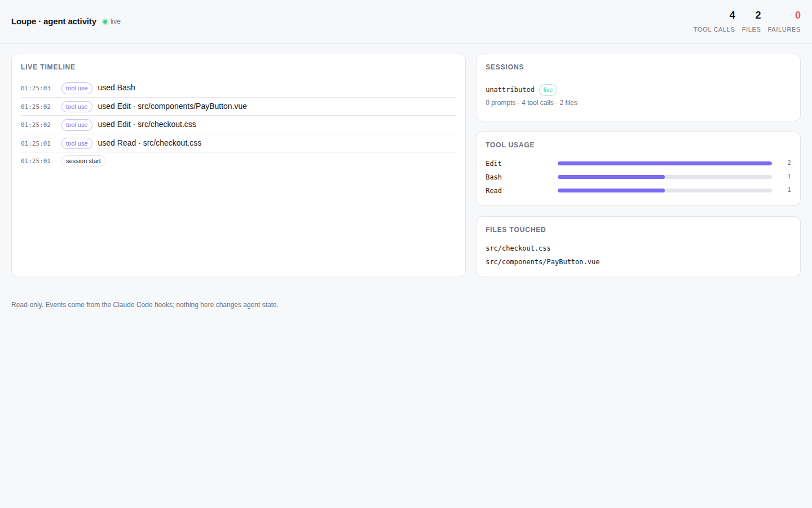Screen dimensions: 812x508
Task: Click the SESSIONS panel heading
Action: click(505, 67)
